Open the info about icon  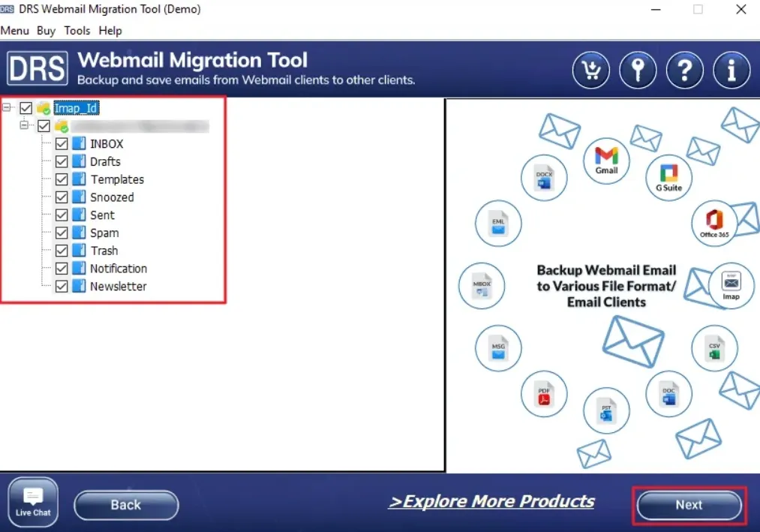pyautogui.click(x=731, y=71)
